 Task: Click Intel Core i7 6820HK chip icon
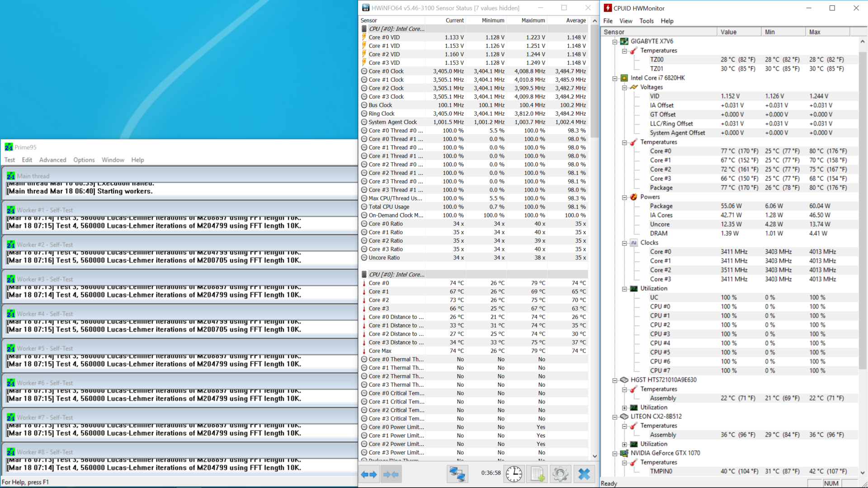pyautogui.click(x=624, y=78)
